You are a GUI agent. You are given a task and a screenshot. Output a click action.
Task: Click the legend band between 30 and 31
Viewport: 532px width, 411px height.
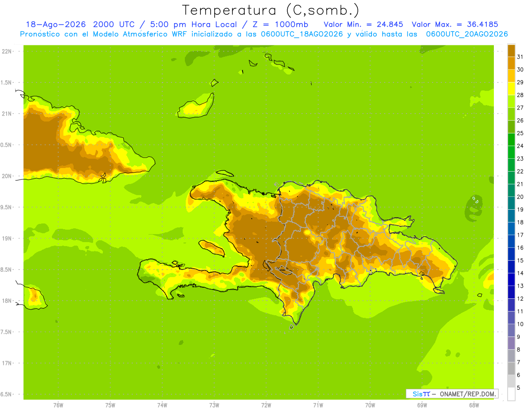pos(511,63)
